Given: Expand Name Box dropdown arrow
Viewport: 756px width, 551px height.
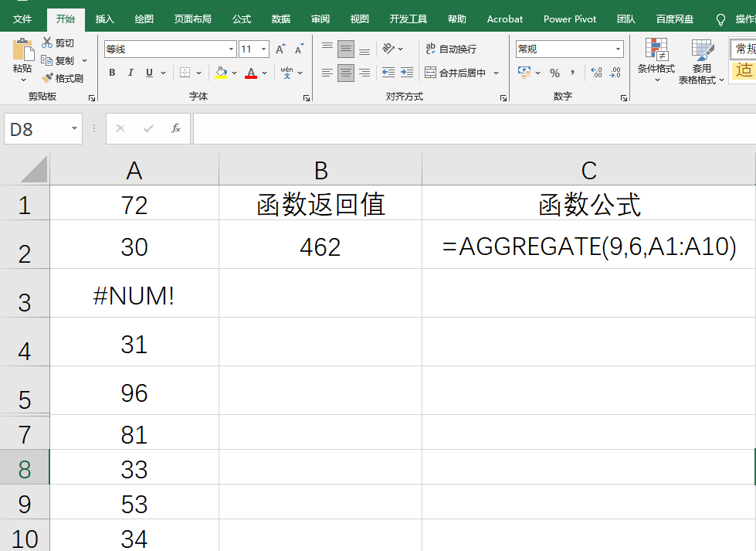Looking at the screenshot, I should click(74, 128).
